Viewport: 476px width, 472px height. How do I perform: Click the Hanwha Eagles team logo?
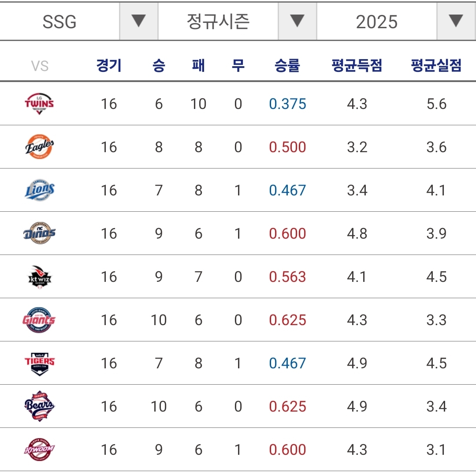tap(39, 147)
